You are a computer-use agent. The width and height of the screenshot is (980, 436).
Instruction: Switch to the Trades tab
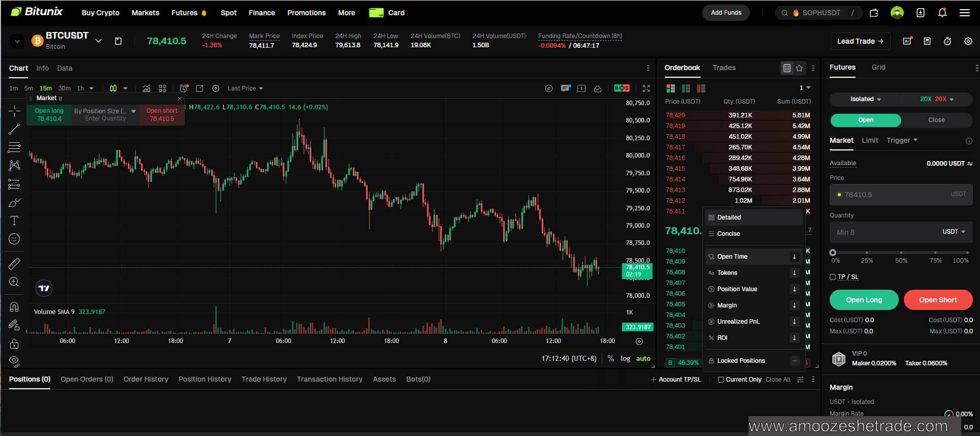724,68
